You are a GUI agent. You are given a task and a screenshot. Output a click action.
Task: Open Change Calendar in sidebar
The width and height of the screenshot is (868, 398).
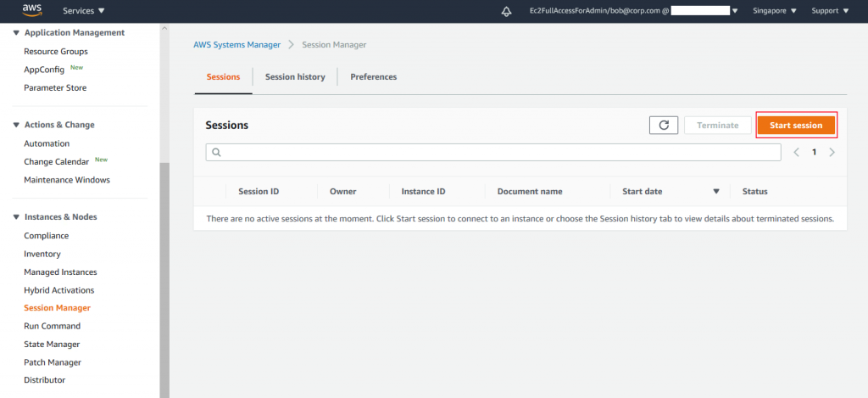click(x=57, y=162)
